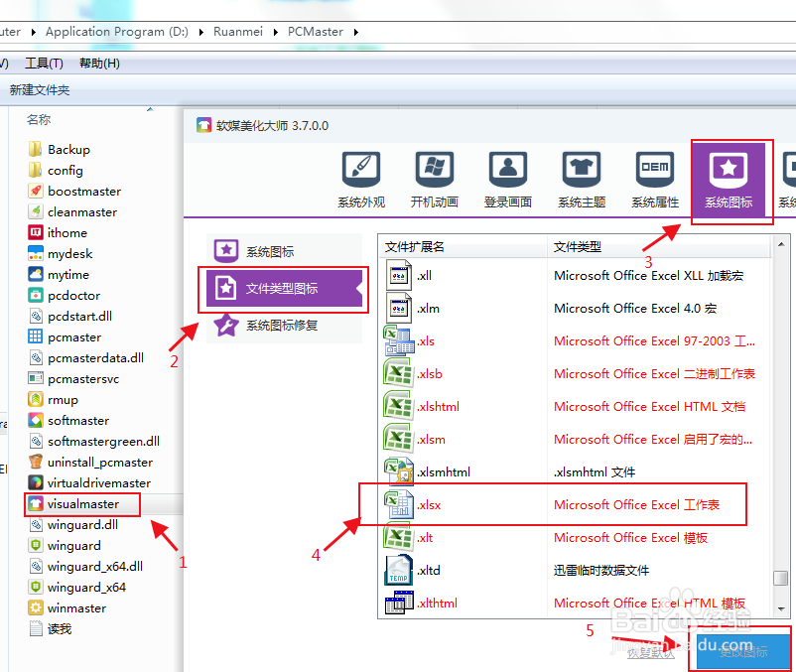Select the .xls file type icon

pyautogui.click(x=399, y=341)
